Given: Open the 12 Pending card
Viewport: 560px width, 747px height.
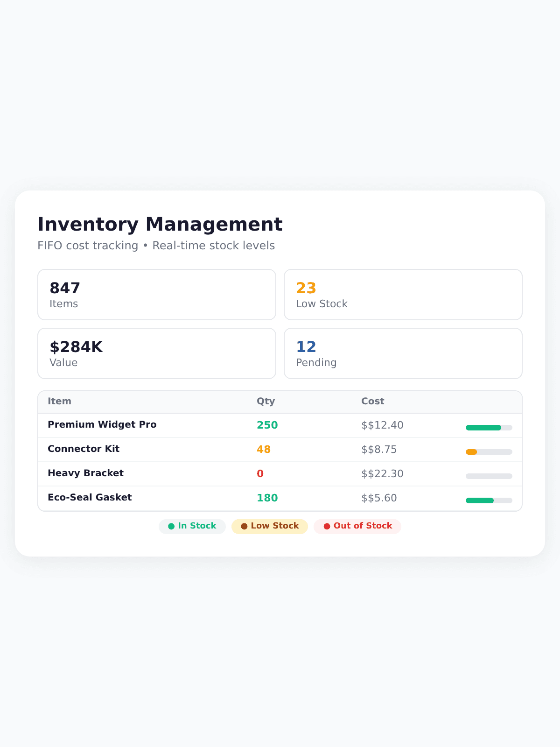Looking at the screenshot, I should pyautogui.click(x=403, y=353).
